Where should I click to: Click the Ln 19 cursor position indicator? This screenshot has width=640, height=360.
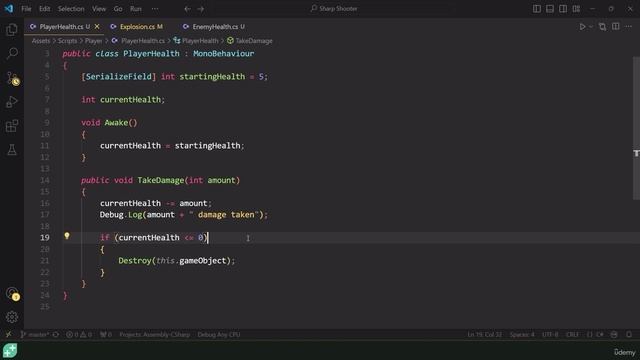click(x=484, y=334)
